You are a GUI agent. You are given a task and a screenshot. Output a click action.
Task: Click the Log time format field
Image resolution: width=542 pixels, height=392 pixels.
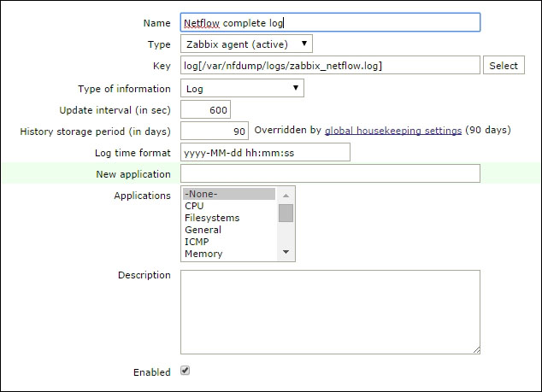pyautogui.click(x=265, y=152)
